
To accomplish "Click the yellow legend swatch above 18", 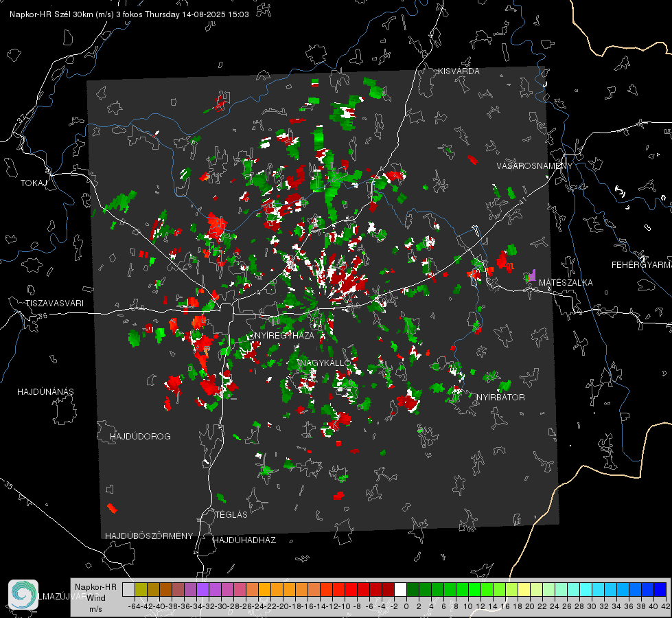I will (524, 589).
